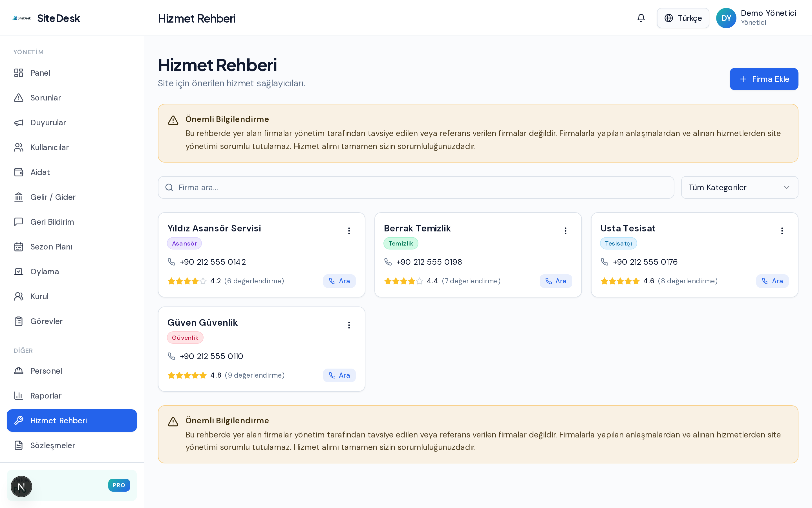Open options menu for Usta Tesisat

(782, 231)
